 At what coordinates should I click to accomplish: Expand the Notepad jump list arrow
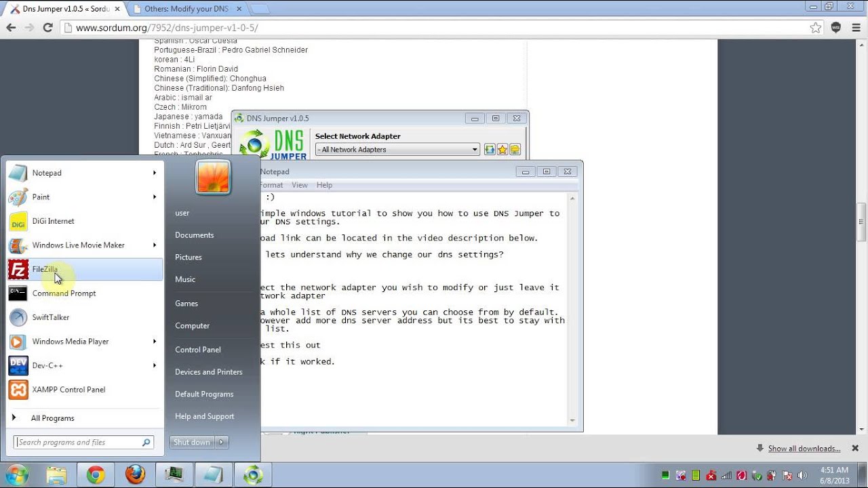(x=155, y=173)
